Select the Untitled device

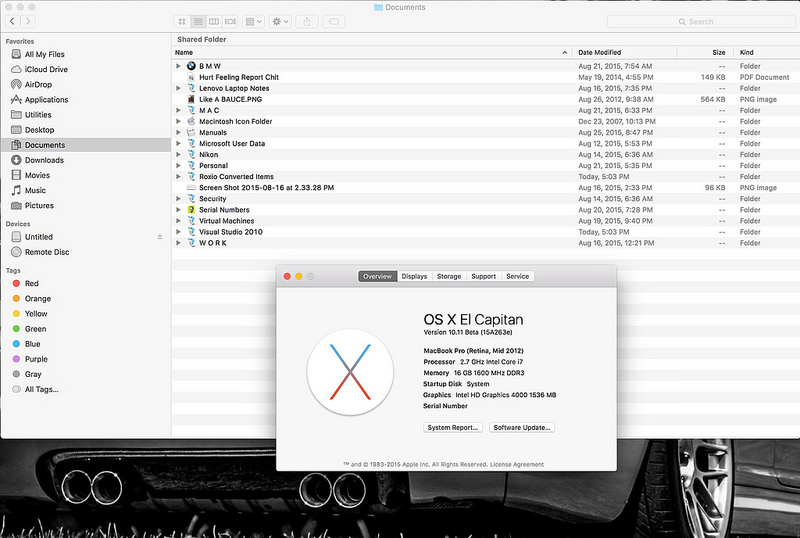39,237
